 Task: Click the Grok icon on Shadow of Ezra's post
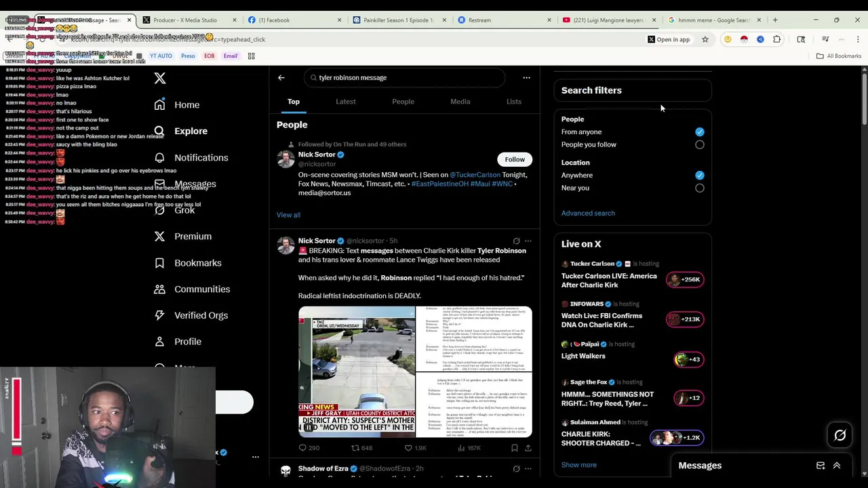pyautogui.click(x=516, y=468)
